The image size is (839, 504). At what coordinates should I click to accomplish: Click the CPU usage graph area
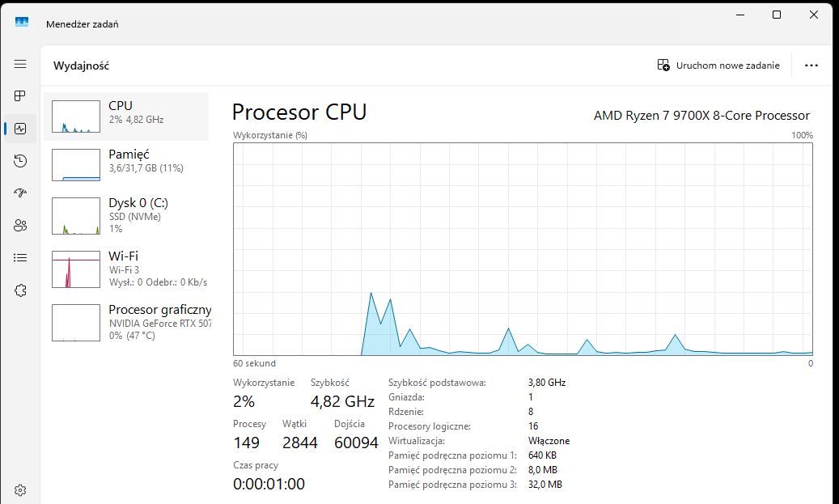pyautogui.click(x=523, y=249)
